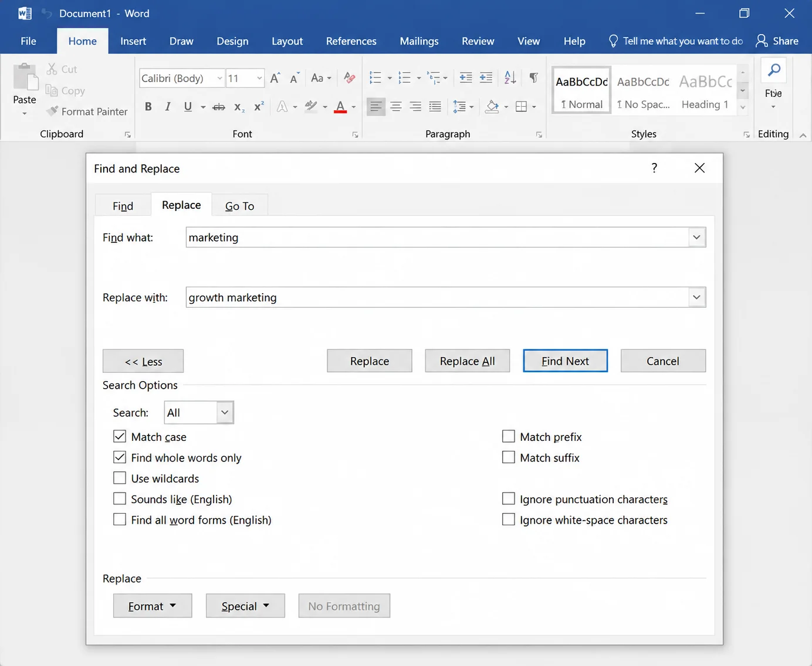Open font size dropdown
812x666 pixels.
259,78
